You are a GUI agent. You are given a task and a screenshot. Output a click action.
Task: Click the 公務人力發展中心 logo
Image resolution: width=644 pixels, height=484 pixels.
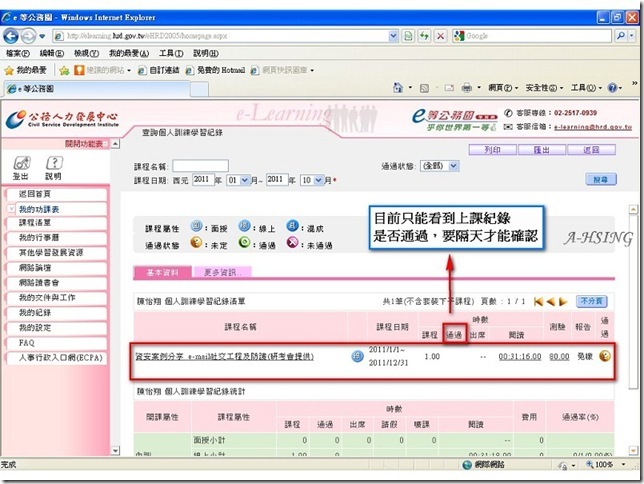click(x=62, y=119)
